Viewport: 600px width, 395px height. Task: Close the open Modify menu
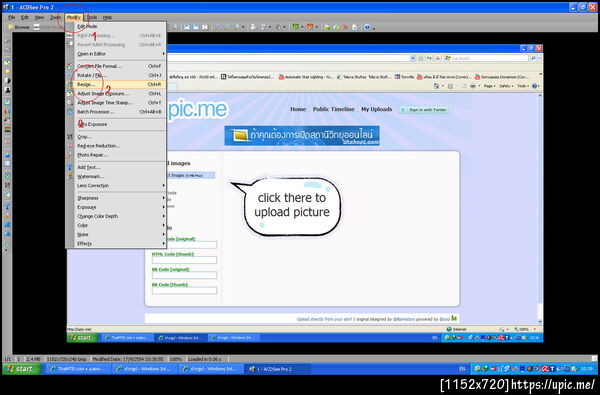(x=73, y=17)
